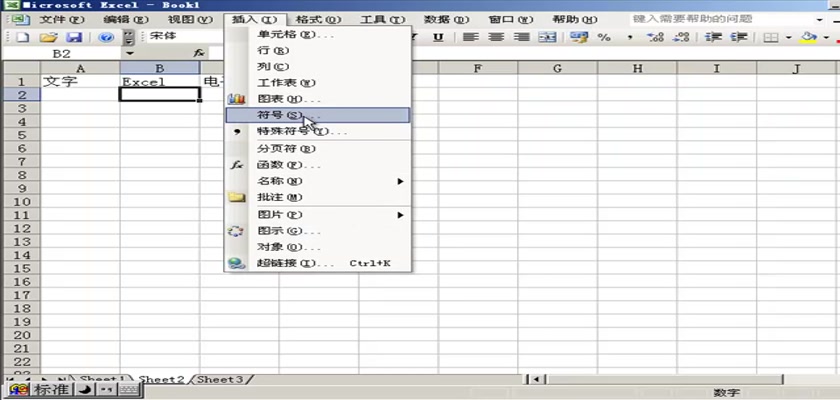Select the column F header
Viewport: 840px width, 400px height.
click(478, 68)
